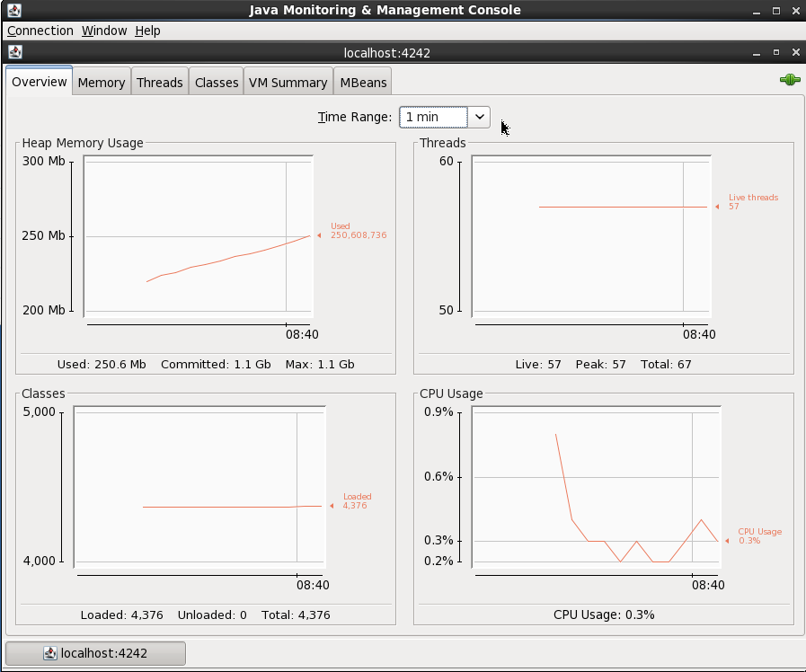The height and width of the screenshot is (672, 806).
Task: Open the Connection menu
Action: point(40,31)
